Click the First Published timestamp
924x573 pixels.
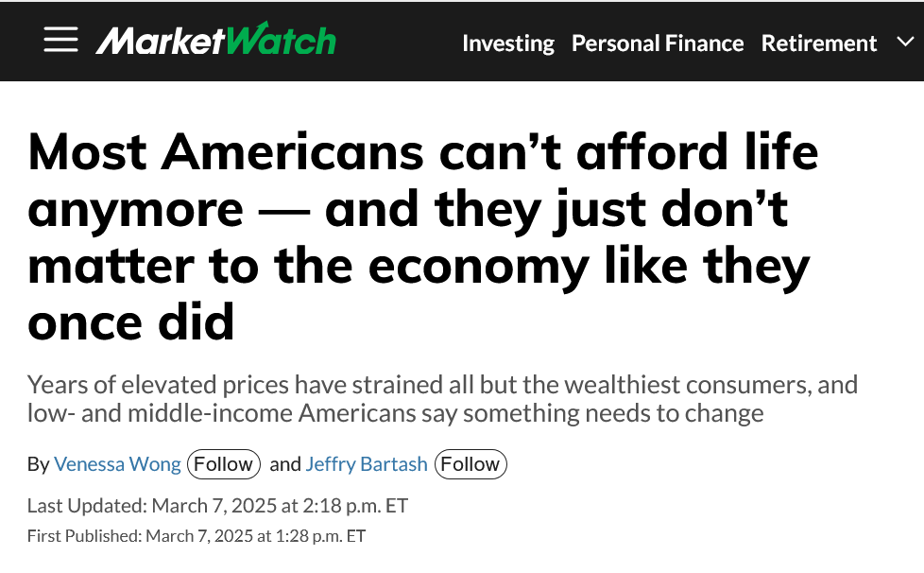click(196, 536)
